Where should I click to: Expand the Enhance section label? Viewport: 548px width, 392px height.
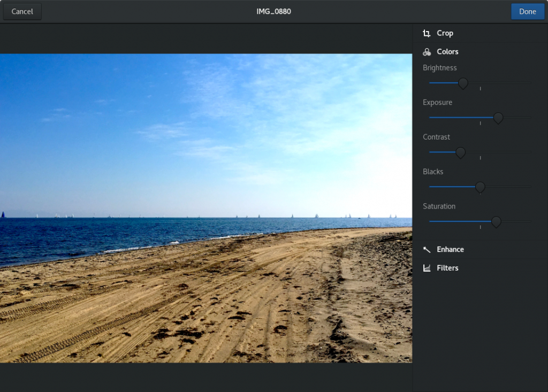450,250
